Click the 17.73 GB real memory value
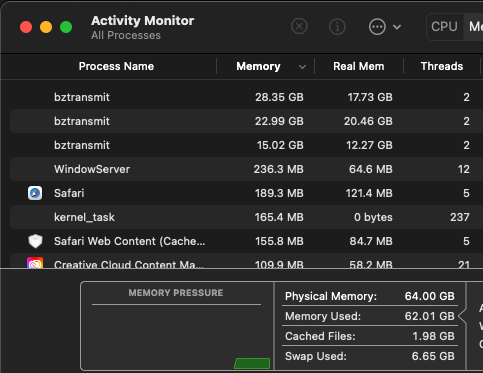 370,97
